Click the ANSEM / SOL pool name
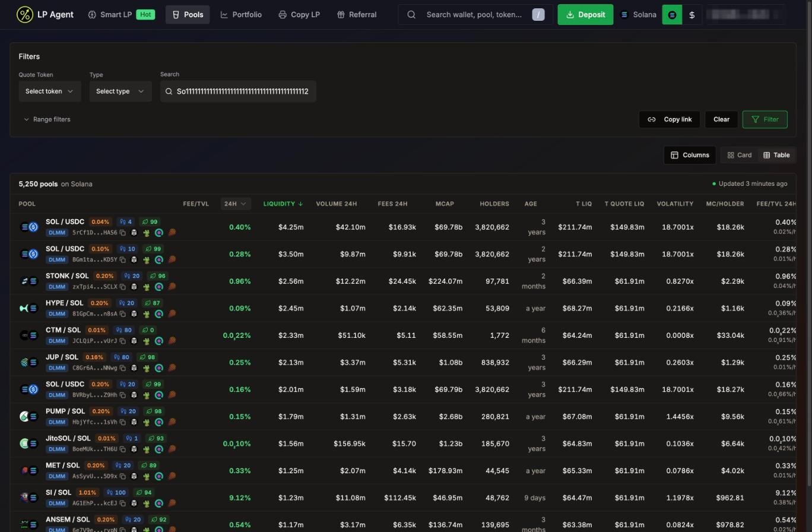 tap(68, 520)
